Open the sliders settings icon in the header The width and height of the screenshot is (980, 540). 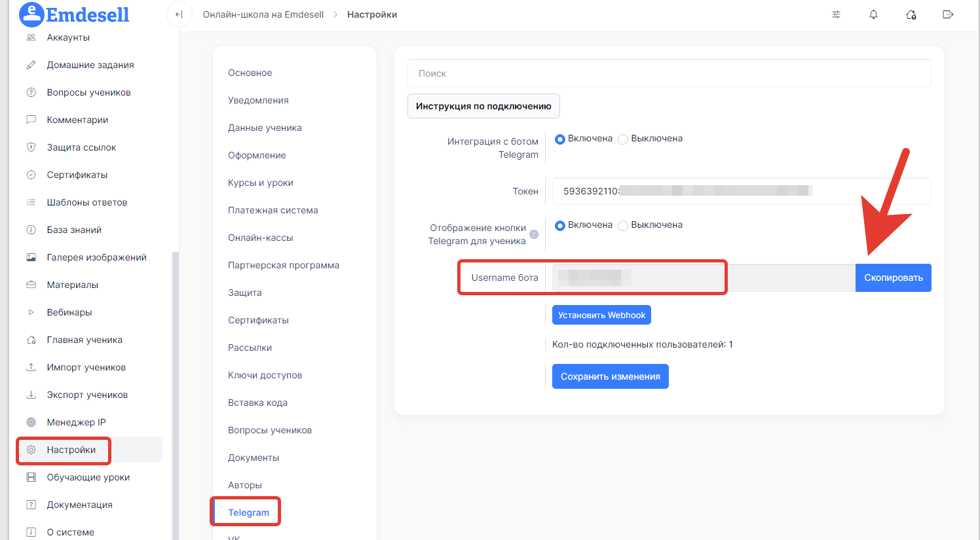[x=837, y=14]
